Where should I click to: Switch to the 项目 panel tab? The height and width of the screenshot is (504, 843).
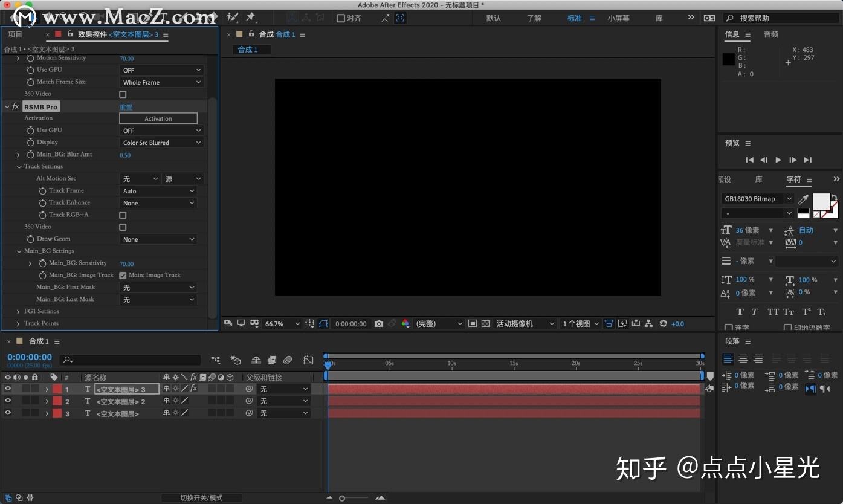(x=15, y=34)
